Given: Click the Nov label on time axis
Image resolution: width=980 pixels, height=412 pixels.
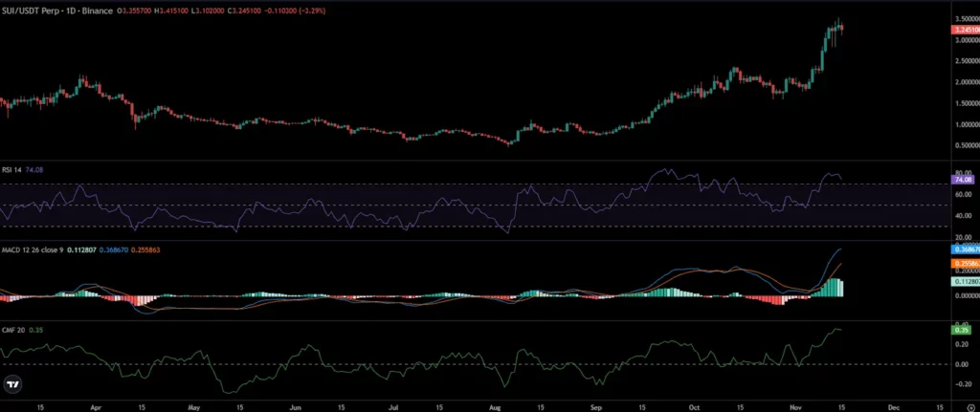Looking at the screenshot, I should pos(794,406).
